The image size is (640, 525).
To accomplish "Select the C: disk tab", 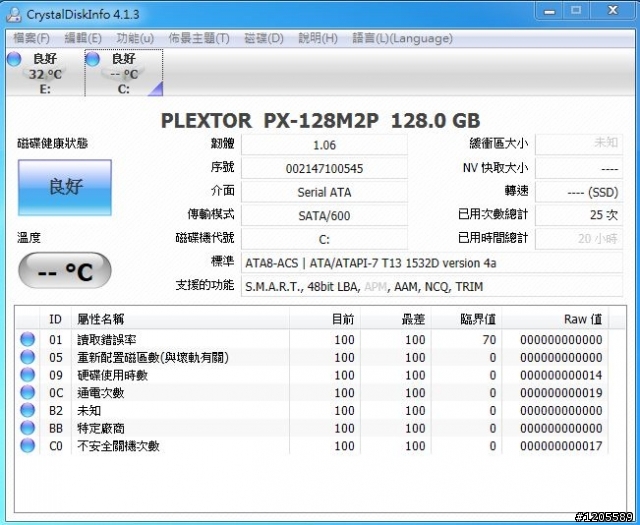I will pyautogui.click(x=124, y=73).
